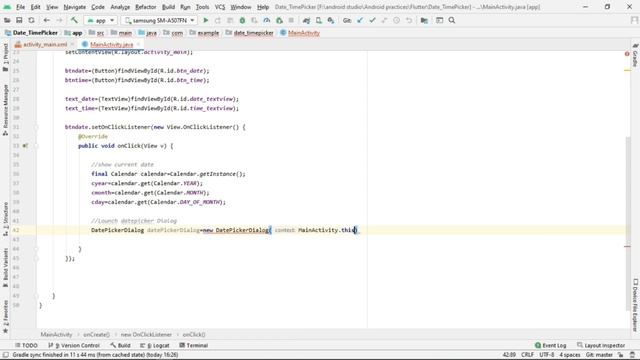Click the green Run app icon
Screen dimensions: 640x360
tap(206, 20)
